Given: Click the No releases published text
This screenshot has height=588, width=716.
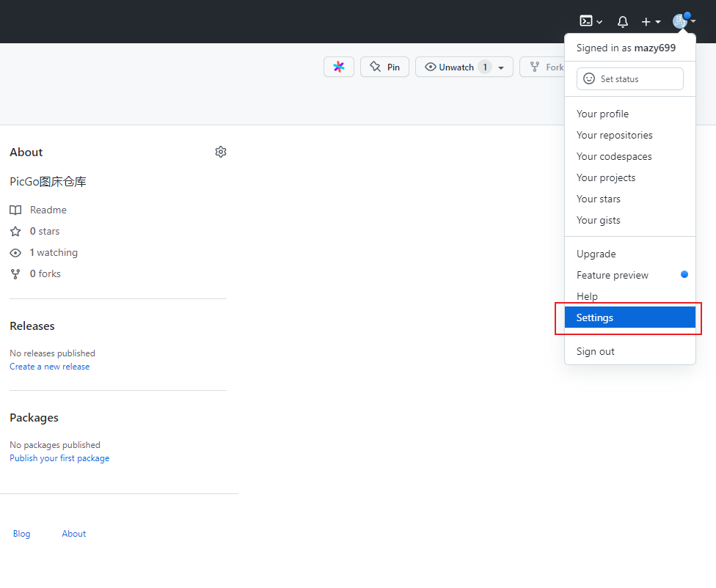Looking at the screenshot, I should (x=53, y=353).
